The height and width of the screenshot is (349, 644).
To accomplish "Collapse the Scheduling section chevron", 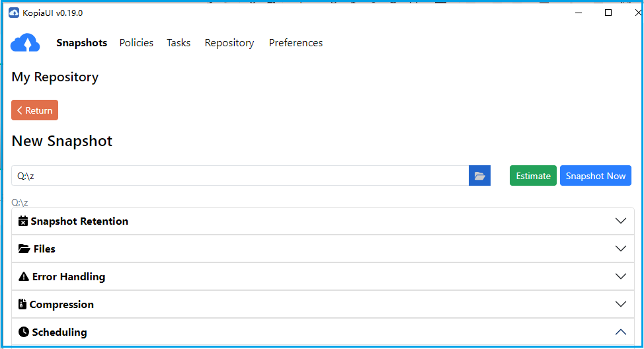I will tap(620, 332).
